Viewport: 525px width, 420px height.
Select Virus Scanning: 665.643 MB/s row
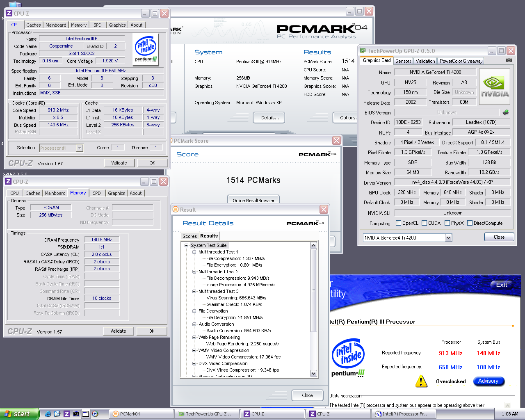[236, 298]
